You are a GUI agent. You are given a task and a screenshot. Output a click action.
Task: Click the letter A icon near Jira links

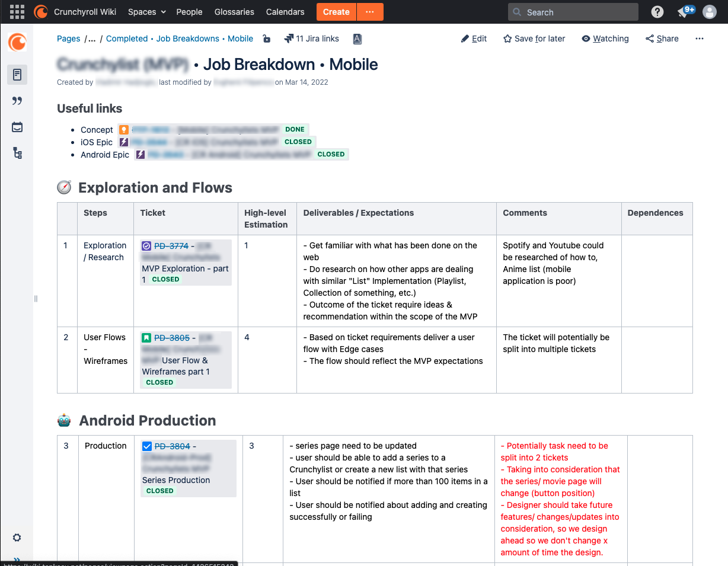[357, 39]
